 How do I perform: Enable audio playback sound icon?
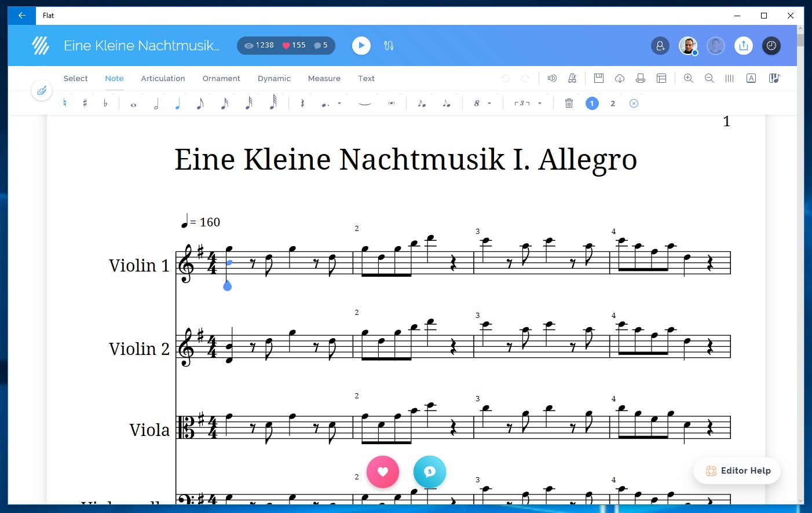tap(551, 78)
